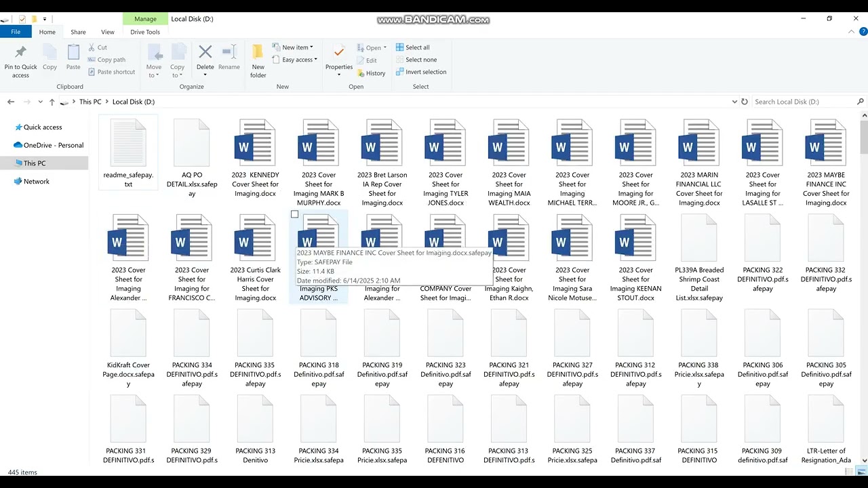This screenshot has height=488, width=868.
Task: Click the Rename ribbon icon
Action: click(x=229, y=58)
